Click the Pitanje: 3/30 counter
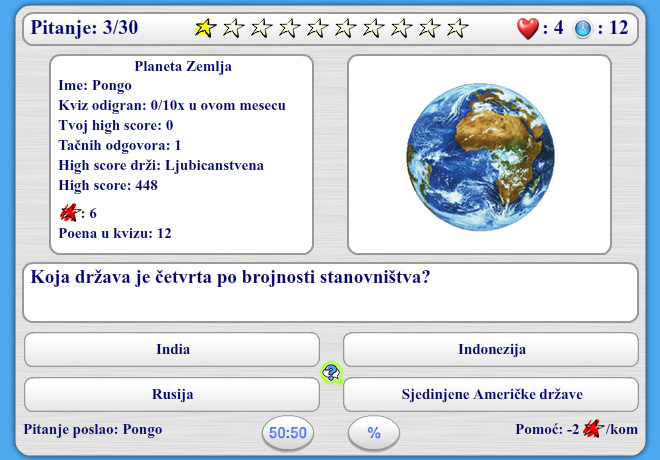The height and width of the screenshot is (460, 660). (x=84, y=28)
